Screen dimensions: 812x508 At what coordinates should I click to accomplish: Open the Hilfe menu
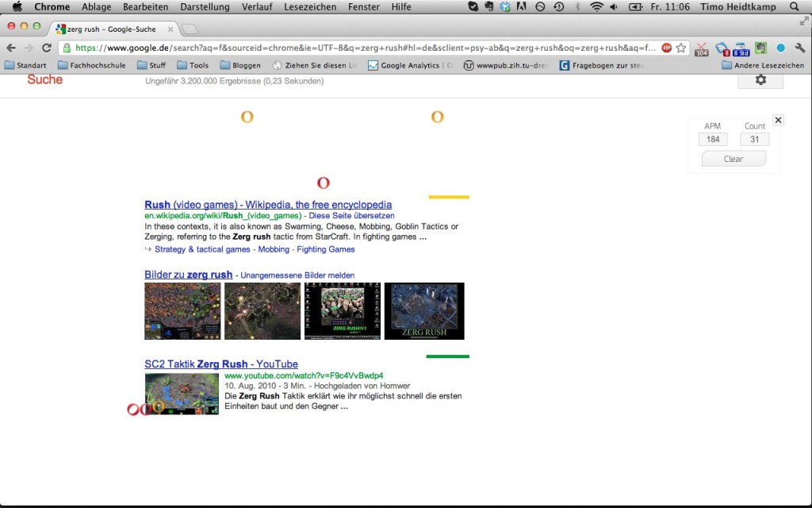point(401,6)
